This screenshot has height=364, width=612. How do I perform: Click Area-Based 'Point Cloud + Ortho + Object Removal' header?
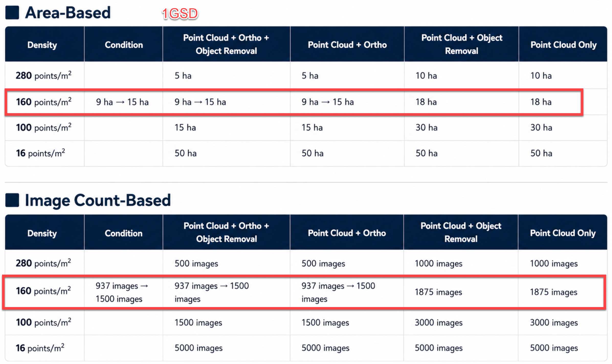[226, 44]
